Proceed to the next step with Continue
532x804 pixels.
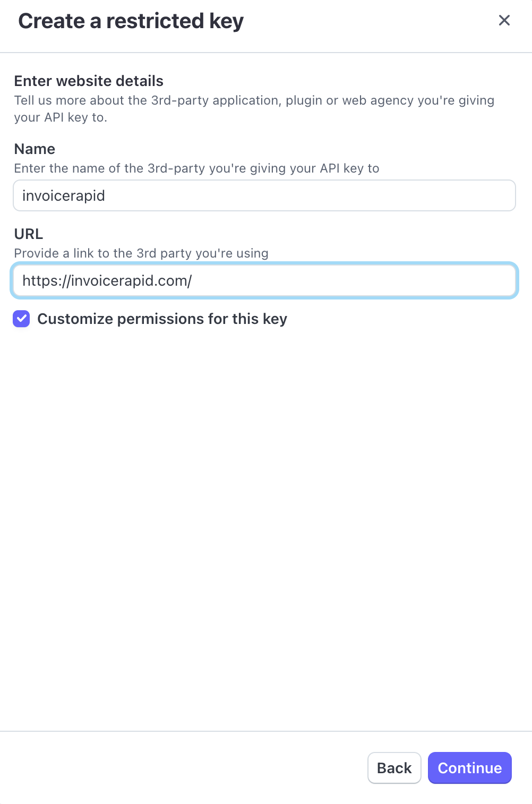click(469, 768)
